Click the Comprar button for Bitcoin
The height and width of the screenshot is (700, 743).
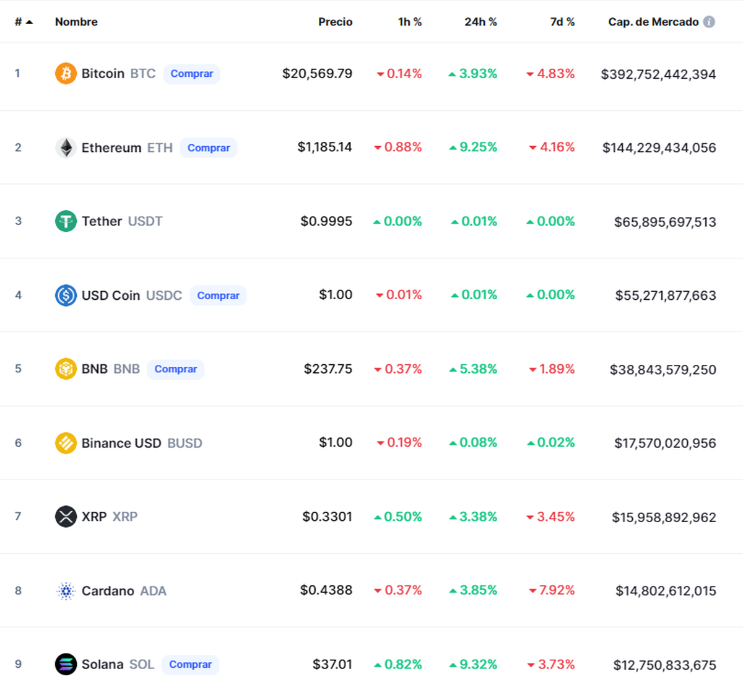pos(191,73)
